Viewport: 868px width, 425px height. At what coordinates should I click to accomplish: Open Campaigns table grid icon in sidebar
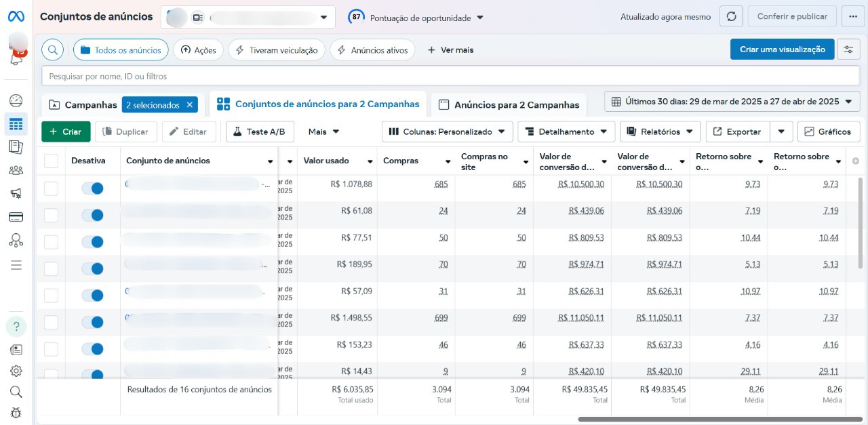pyautogui.click(x=16, y=124)
